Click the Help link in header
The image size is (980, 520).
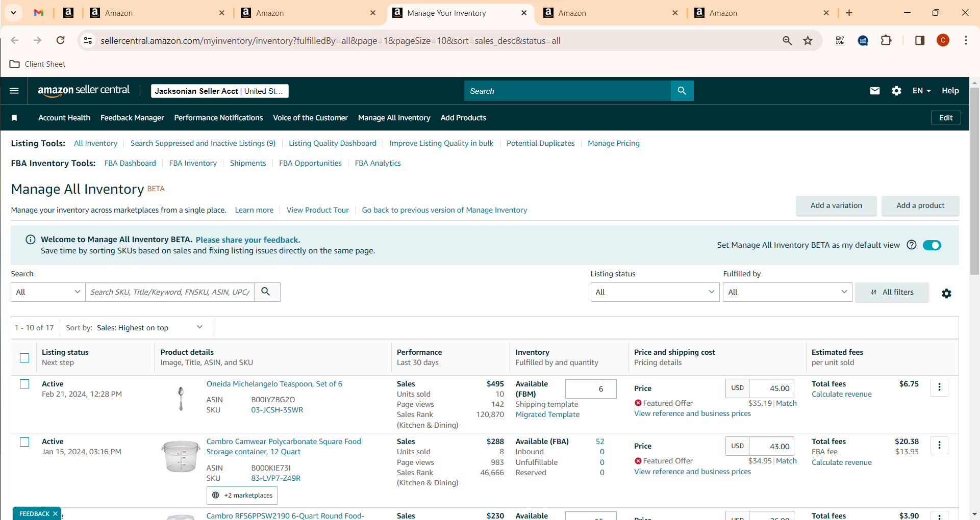coord(950,91)
